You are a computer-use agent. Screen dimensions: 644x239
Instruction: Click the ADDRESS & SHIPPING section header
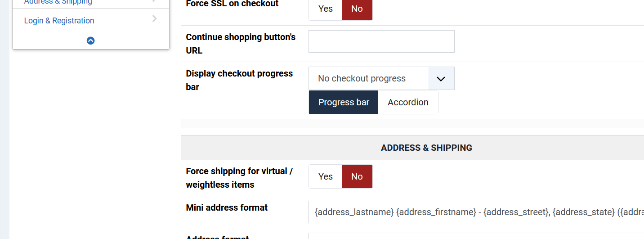(426, 148)
